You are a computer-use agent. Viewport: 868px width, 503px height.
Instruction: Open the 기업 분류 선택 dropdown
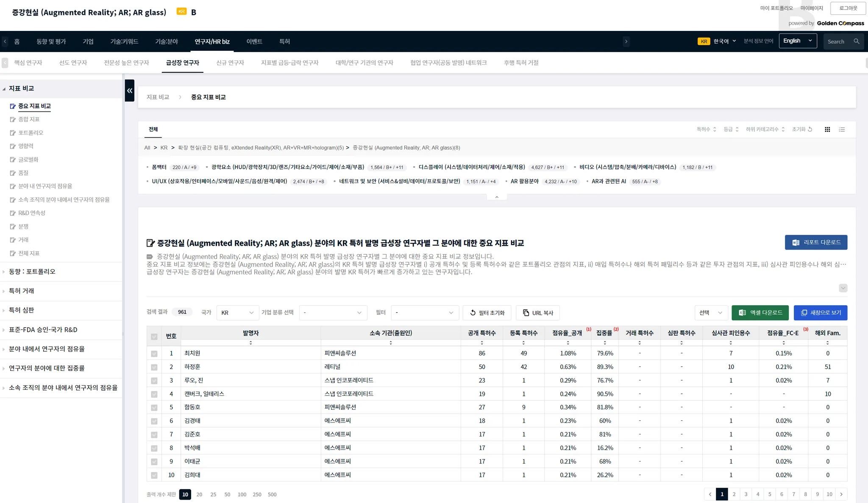coord(333,313)
